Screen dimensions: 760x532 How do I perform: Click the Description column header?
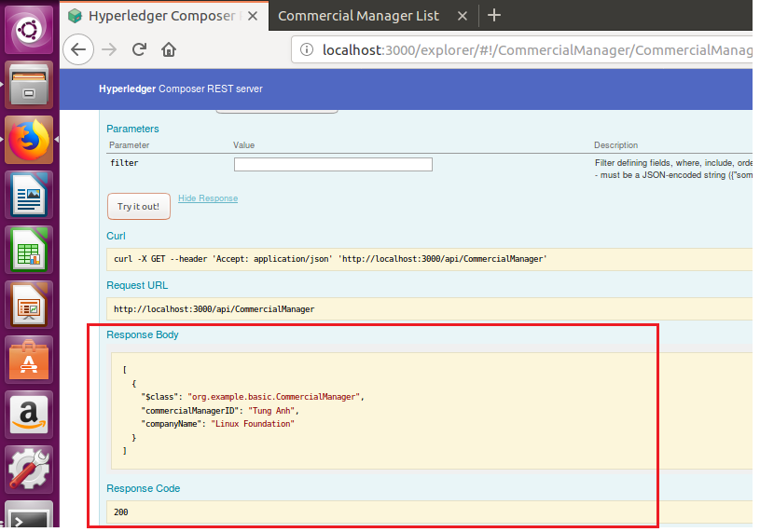click(x=615, y=145)
